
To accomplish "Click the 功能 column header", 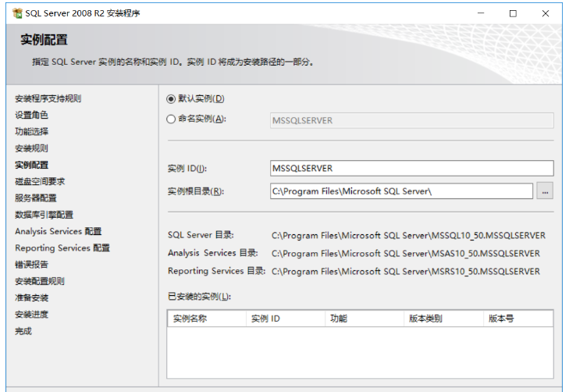I will click(365, 319).
